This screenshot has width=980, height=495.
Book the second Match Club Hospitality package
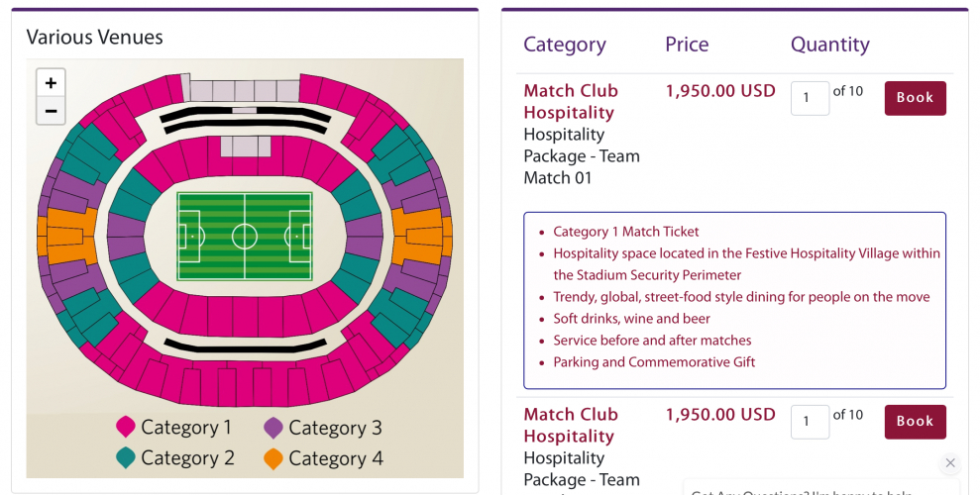click(915, 422)
